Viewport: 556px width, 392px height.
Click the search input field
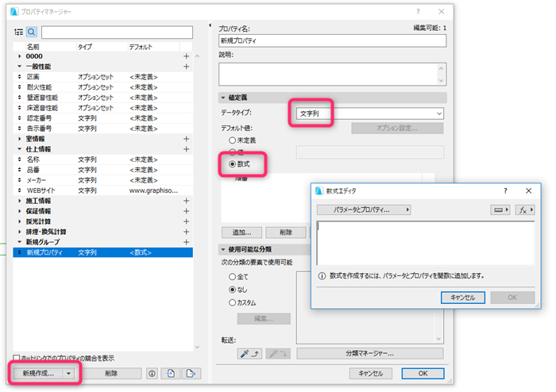[117, 33]
